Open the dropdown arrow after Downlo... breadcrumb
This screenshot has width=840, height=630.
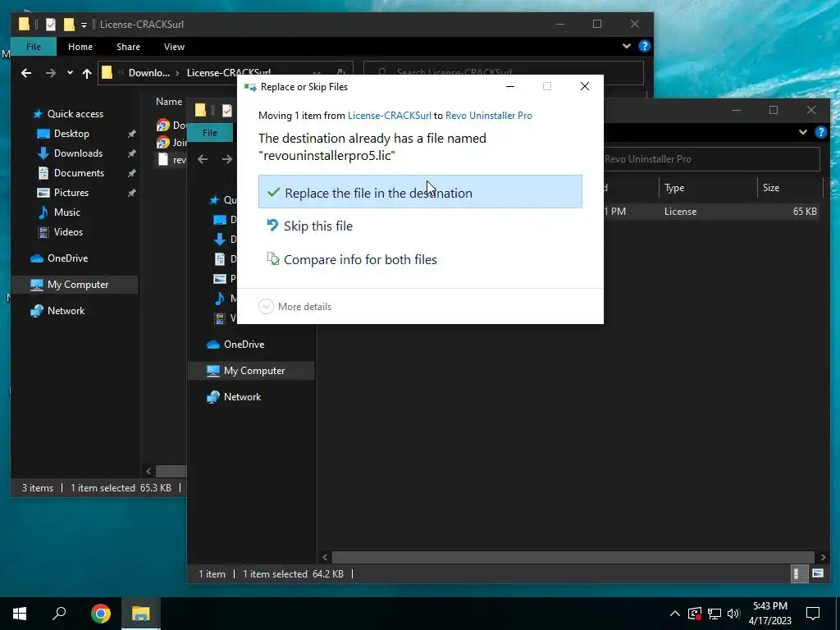click(178, 73)
